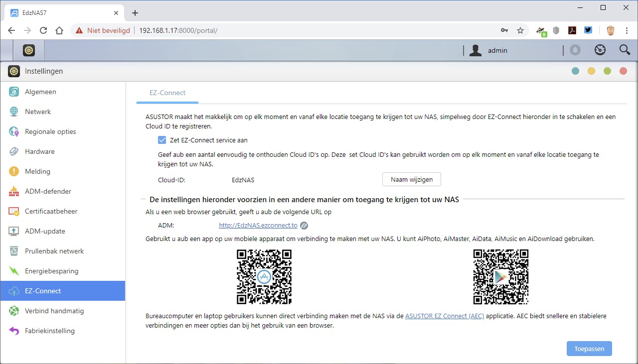
Task: Click the admin username label
Action: point(497,50)
